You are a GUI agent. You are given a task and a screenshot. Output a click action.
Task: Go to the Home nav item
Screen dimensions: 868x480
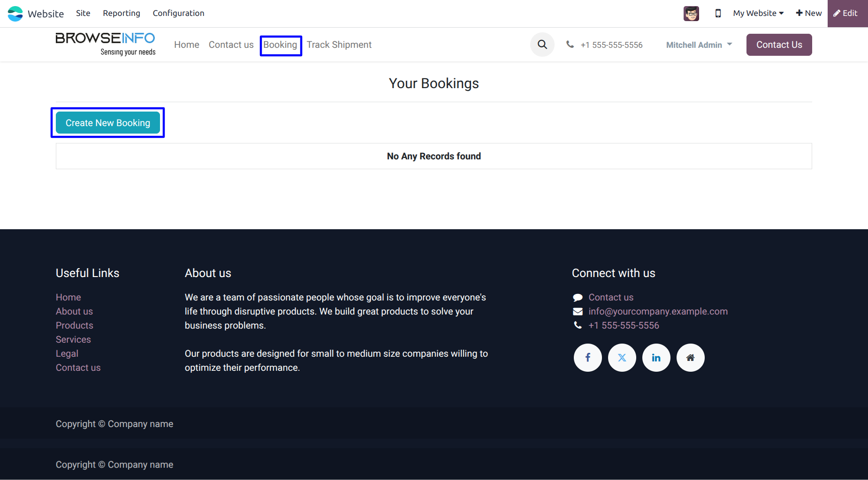pos(187,45)
